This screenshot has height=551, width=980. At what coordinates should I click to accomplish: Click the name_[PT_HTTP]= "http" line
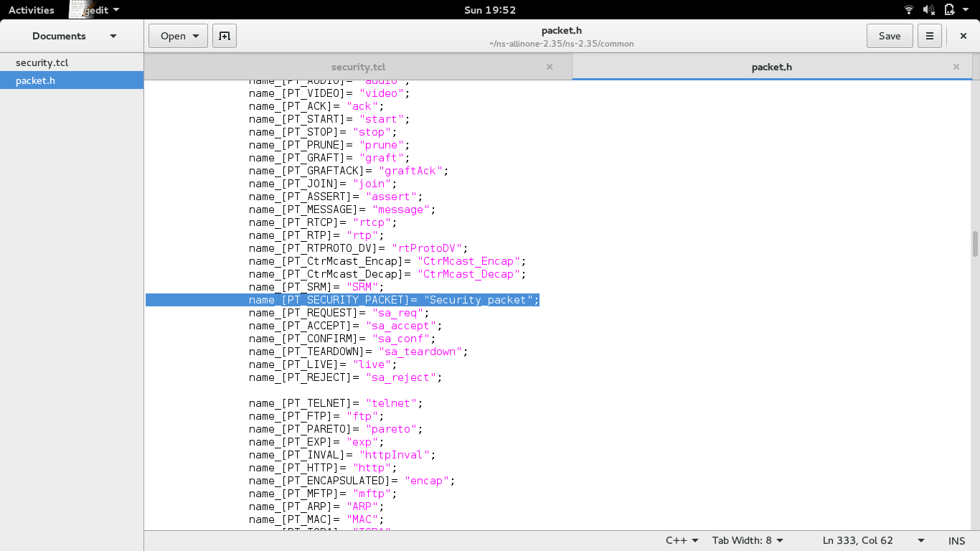[x=323, y=468]
